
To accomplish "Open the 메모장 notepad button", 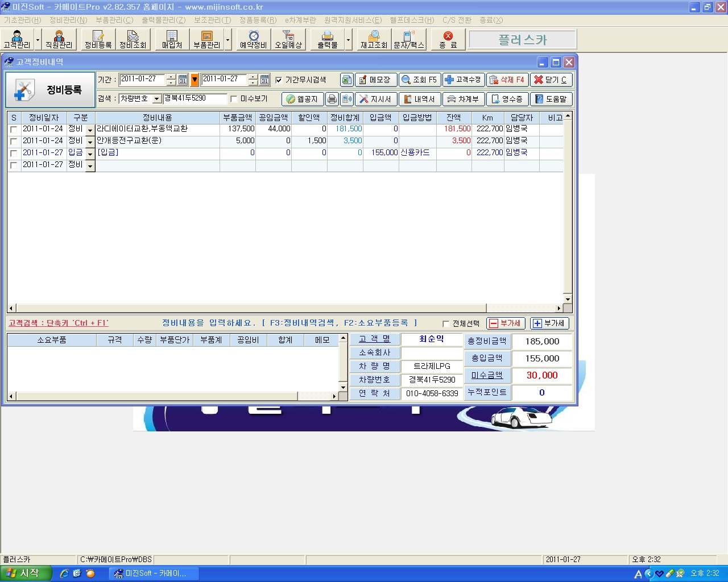I will pyautogui.click(x=376, y=80).
